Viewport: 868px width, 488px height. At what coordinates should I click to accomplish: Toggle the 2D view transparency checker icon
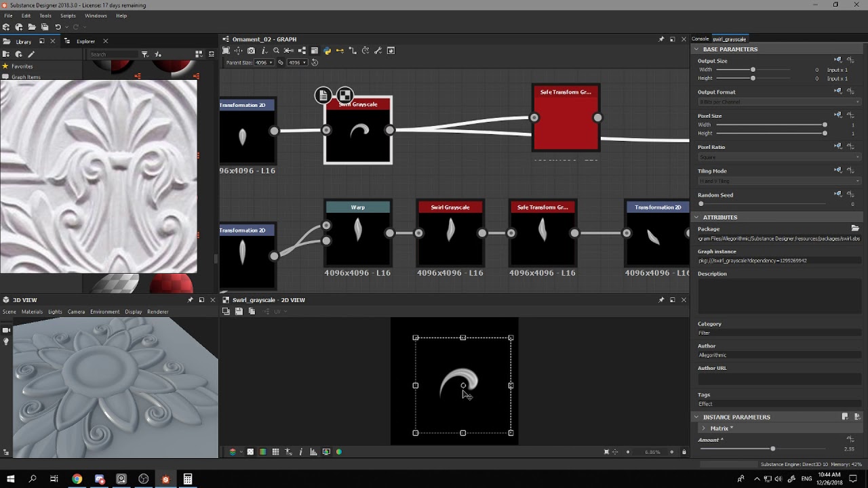250,452
